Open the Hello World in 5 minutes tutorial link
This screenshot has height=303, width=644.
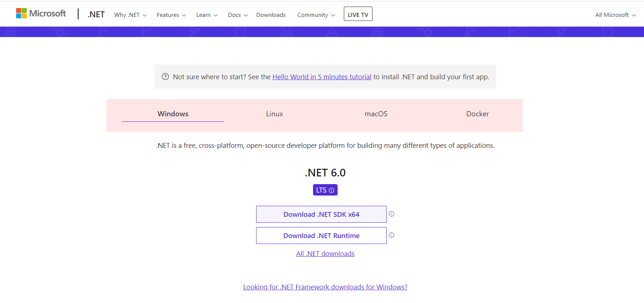(x=321, y=77)
